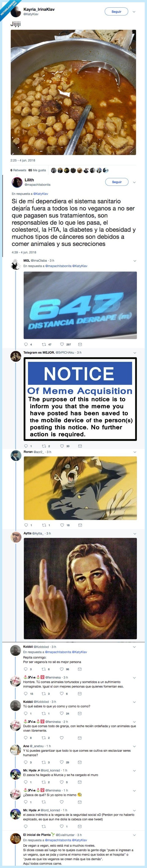
Task: Like M0L's tweet with 297 likes
Action: [62, 344]
